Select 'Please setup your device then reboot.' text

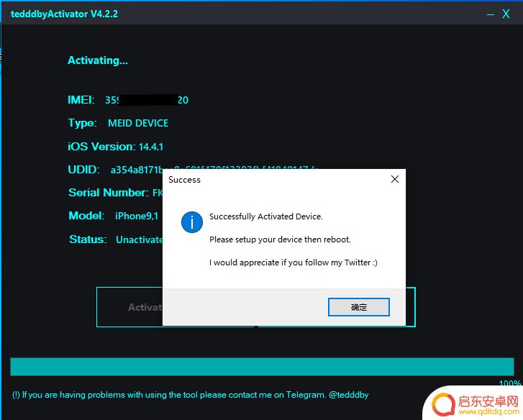pos(280,239)
